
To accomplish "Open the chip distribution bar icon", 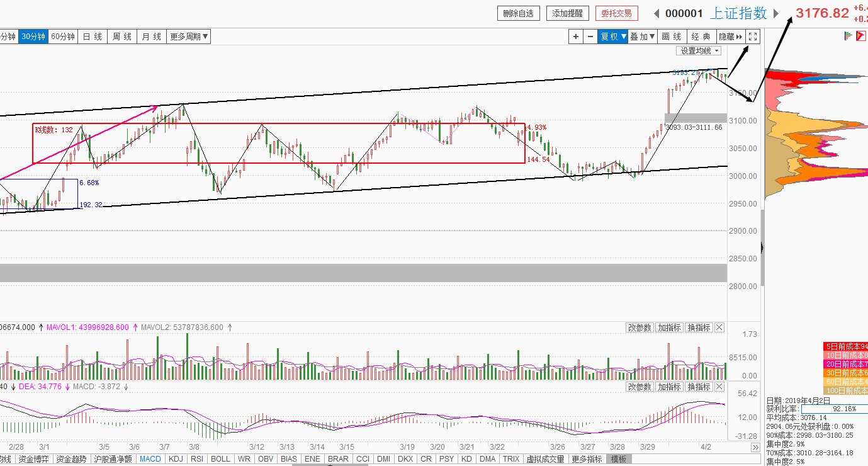I will (848, 36).
